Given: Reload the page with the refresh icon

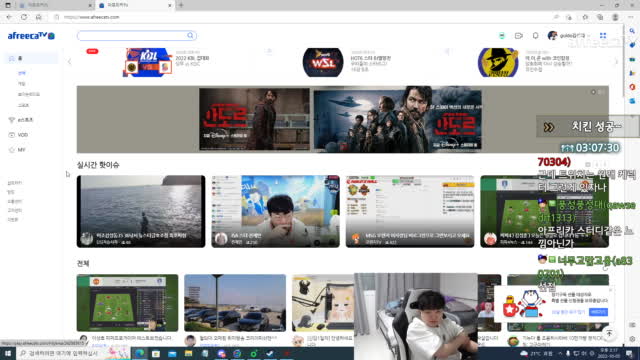Looking at the screenshot, I should [x=24, y=17].
